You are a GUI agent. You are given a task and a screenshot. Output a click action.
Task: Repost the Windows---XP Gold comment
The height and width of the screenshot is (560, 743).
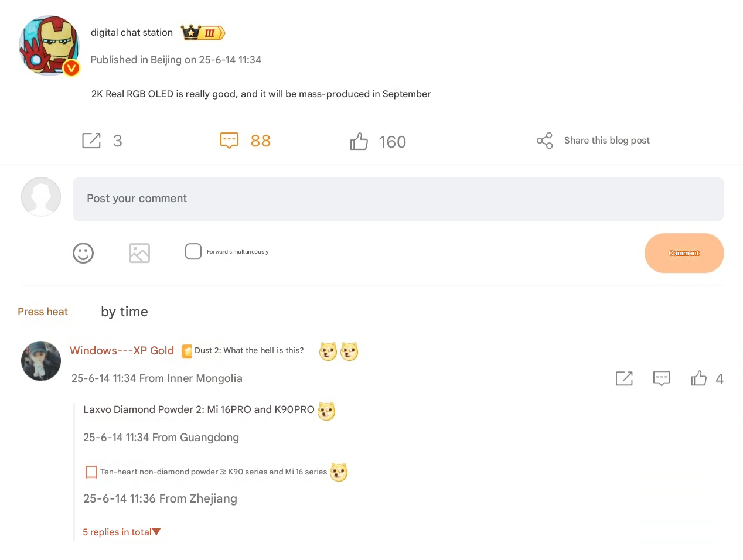tap(624, 378)
